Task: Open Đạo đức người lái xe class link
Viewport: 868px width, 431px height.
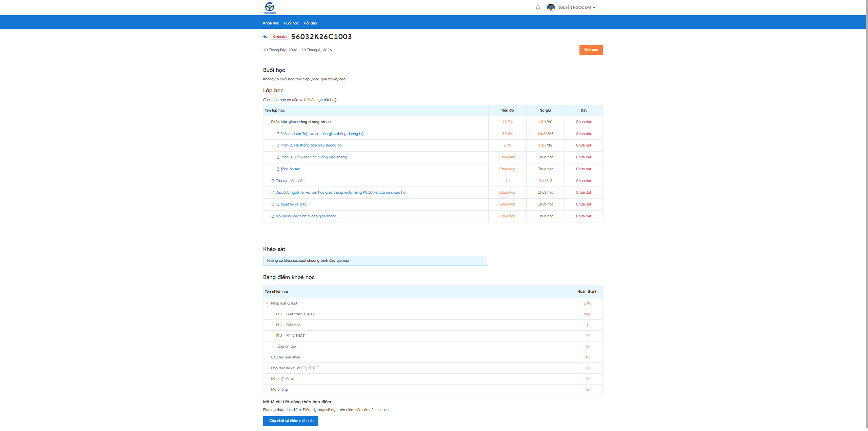Action: (340, 192)
